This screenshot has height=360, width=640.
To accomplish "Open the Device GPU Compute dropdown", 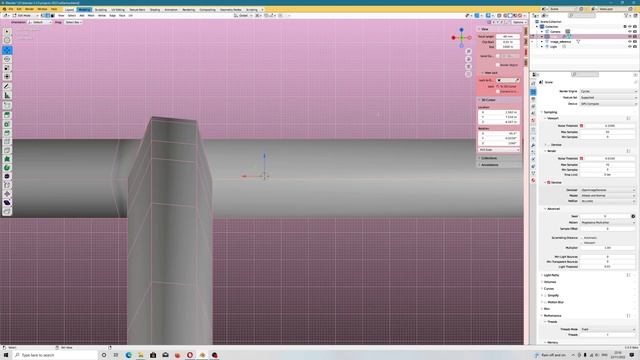I will click(608, 104).
